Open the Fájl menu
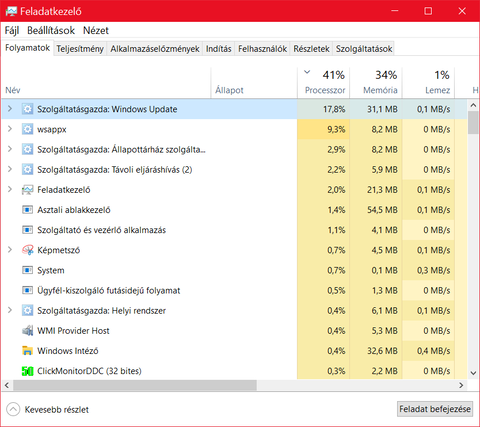 [x=12, y=31]
